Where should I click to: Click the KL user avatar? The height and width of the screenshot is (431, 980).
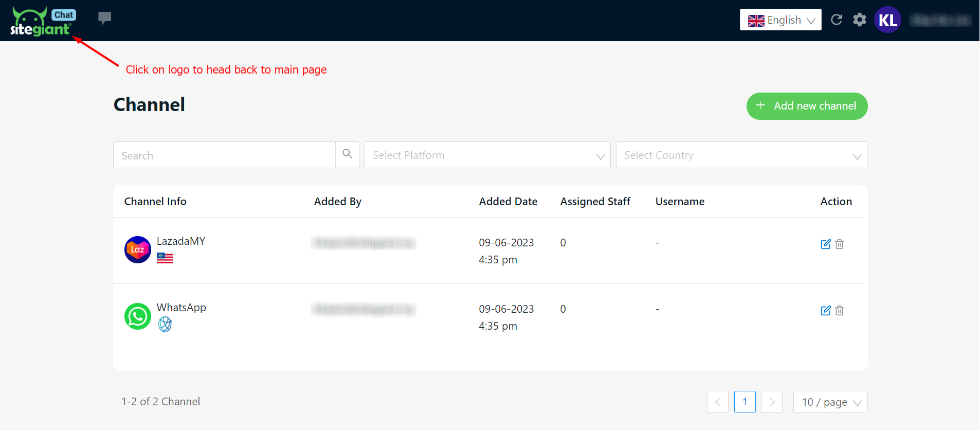887,20
